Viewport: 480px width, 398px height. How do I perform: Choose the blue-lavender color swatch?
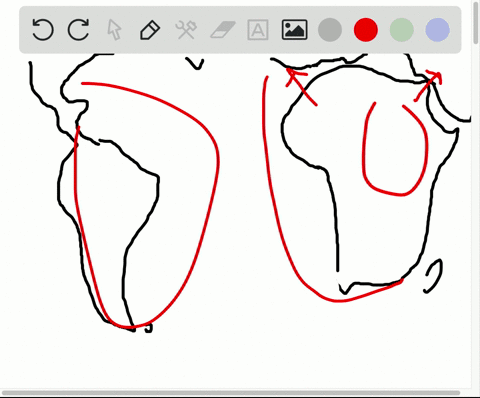[x=438, y=30]
